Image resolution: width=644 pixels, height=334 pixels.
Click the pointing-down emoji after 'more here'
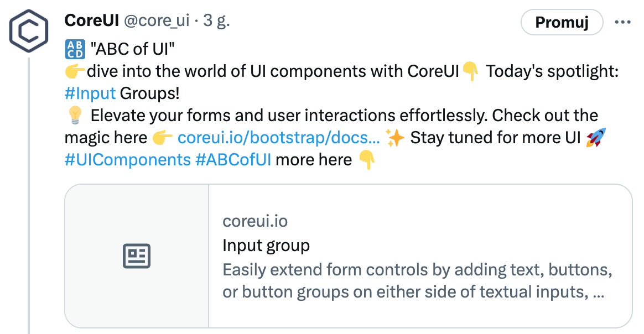368,160
